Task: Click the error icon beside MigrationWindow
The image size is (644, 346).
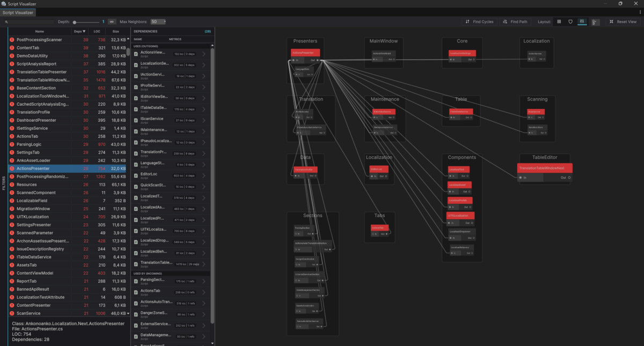Action: coord(12,209)
